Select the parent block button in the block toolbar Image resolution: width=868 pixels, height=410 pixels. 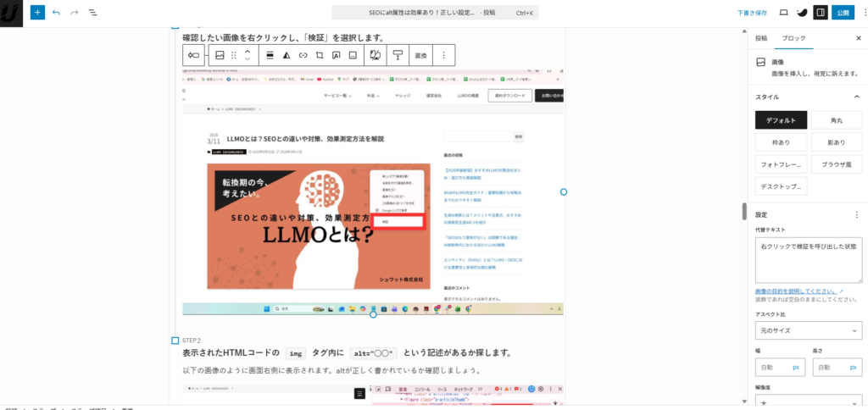pyautogui.click(x=193, y=55)
